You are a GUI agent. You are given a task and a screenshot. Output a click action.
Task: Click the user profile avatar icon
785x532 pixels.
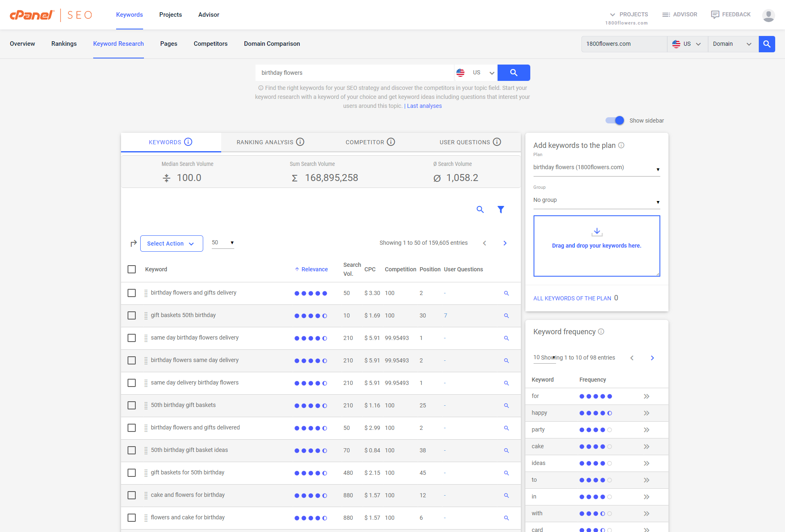coord(768,15)
